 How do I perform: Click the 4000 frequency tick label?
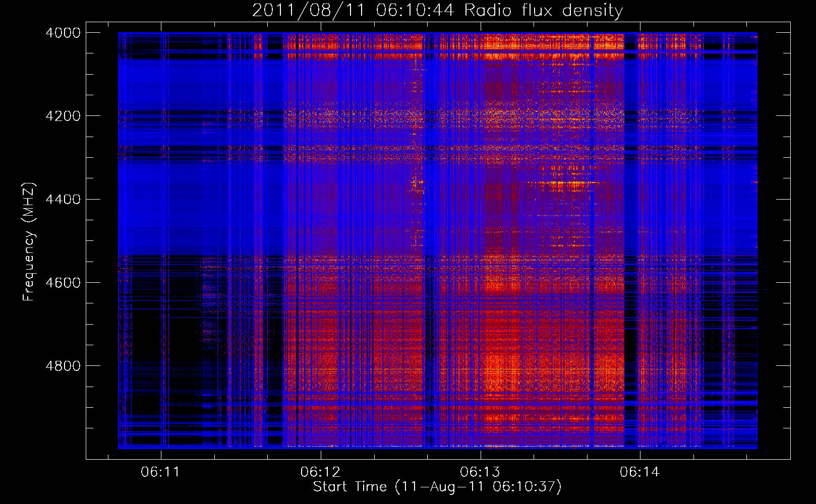(63, 33)
